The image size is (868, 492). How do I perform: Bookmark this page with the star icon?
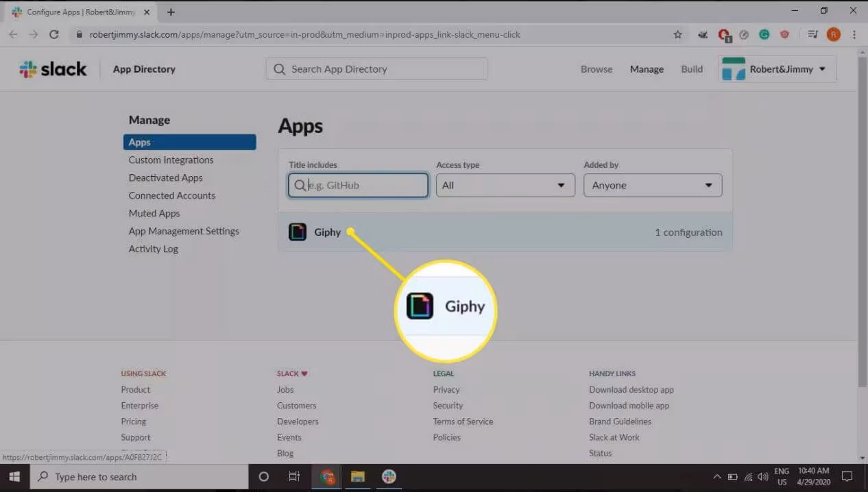point(677,34)
